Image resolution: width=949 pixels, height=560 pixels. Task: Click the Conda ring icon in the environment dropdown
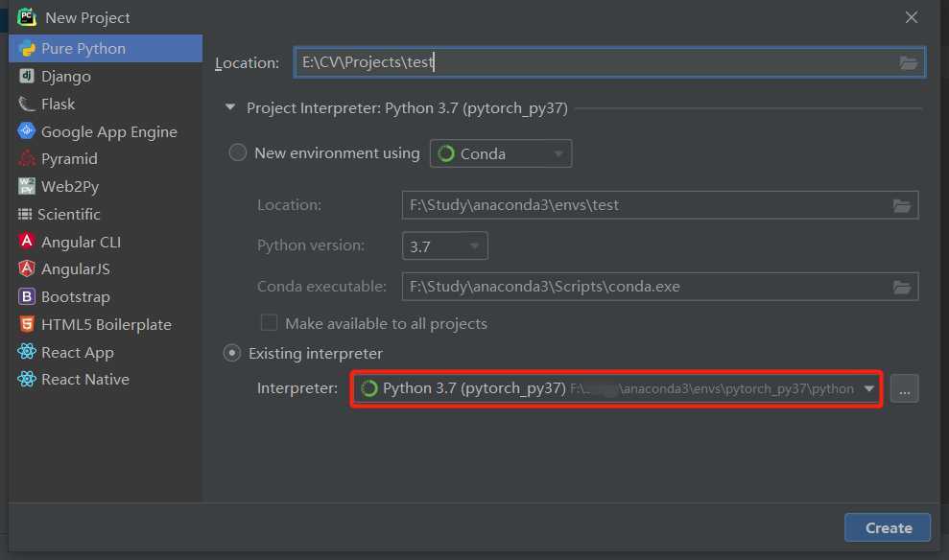tap(446, 153)
